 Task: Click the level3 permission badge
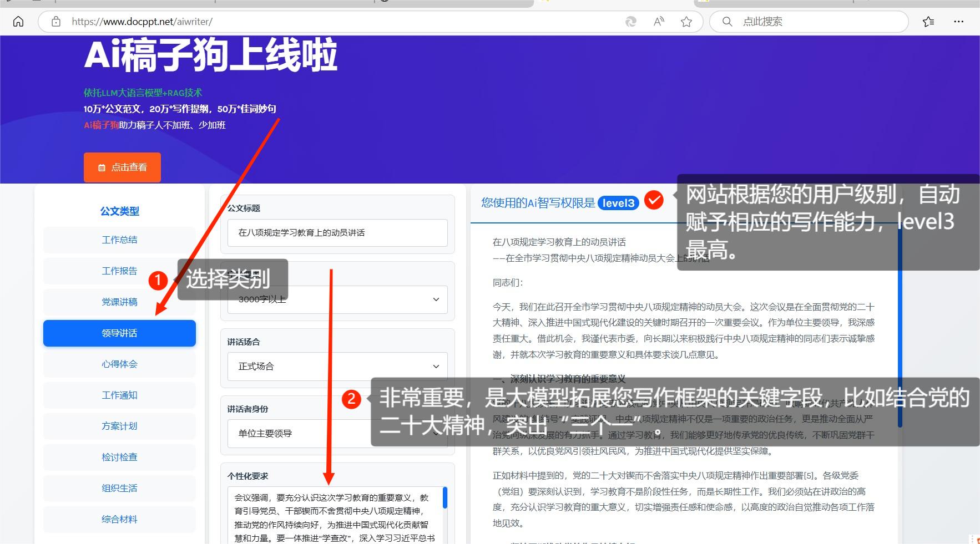(618, 203)
